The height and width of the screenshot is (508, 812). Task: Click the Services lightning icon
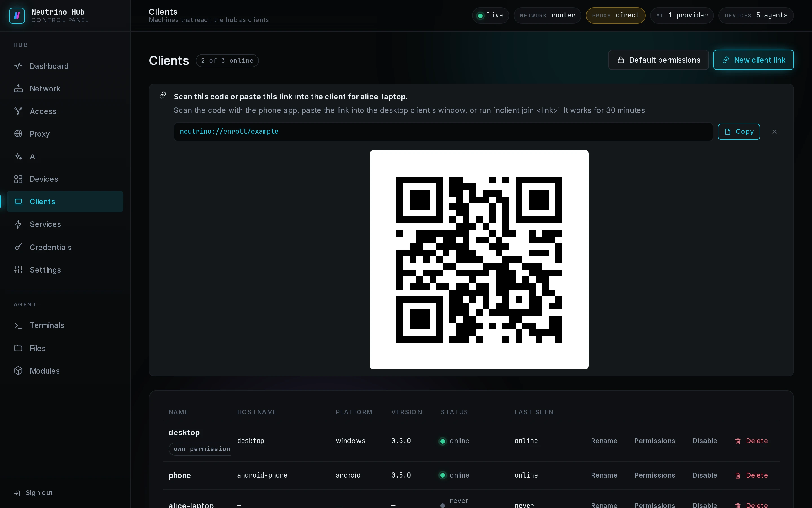click(18, 224)
